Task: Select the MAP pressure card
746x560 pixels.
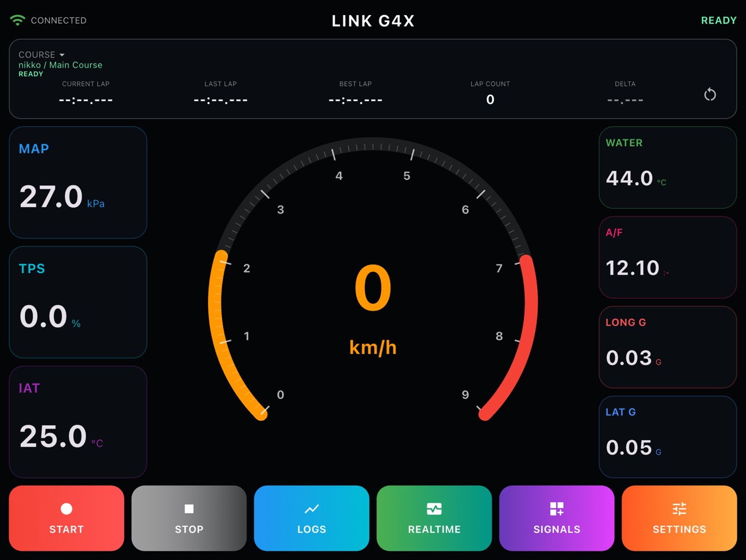Action: (x=78, y=182)
